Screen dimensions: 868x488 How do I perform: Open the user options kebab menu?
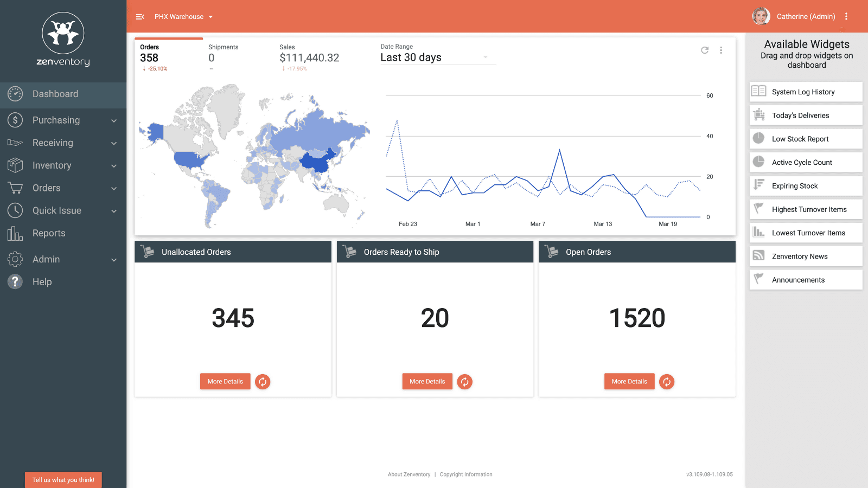[x=846, y=17]
